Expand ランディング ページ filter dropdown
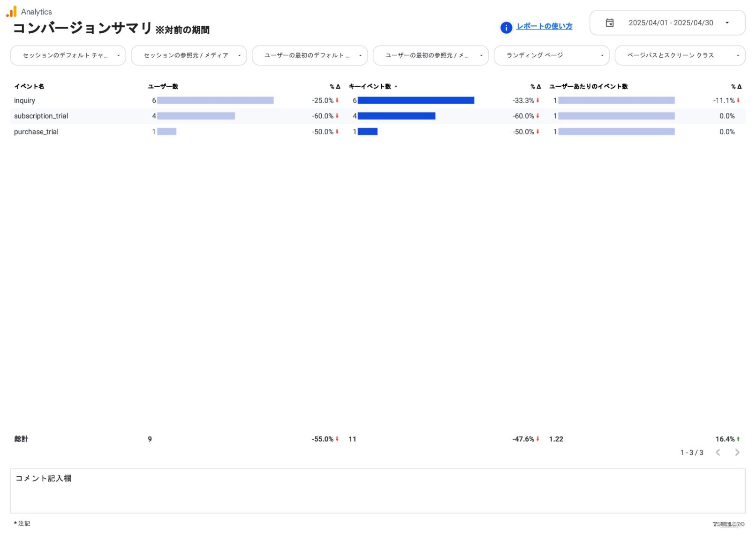756x534 pixels. 552,55
